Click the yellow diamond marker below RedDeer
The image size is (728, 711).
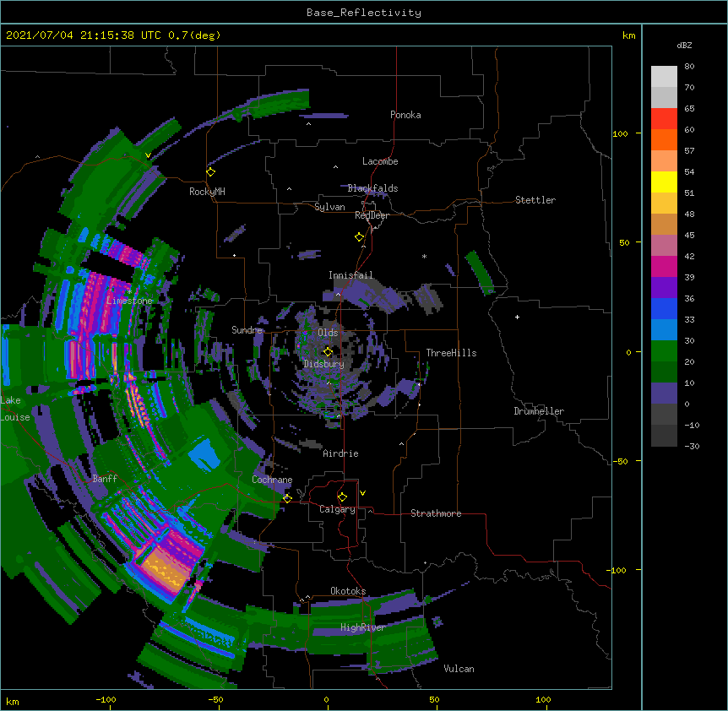[360, 237]
